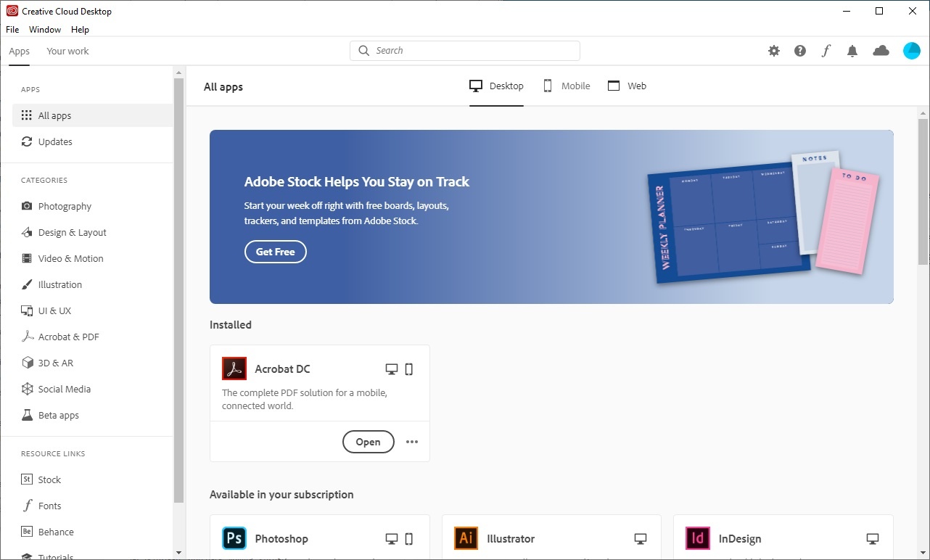Click the sidebar vertical scrollbar

(179, 290)
